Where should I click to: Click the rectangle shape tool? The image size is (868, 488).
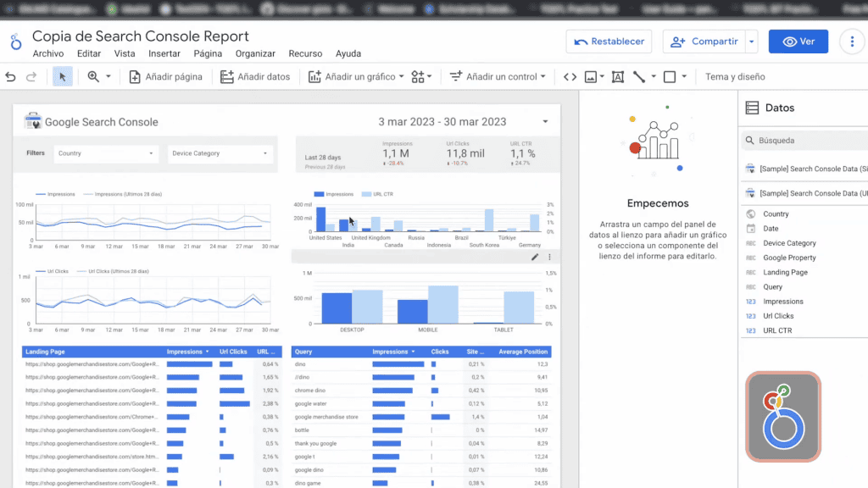(670, 77)
